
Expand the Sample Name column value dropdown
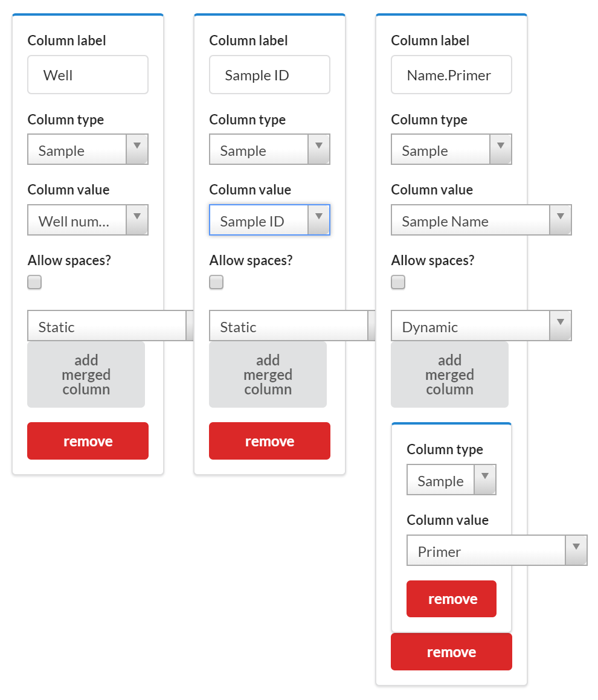point(481,220)
